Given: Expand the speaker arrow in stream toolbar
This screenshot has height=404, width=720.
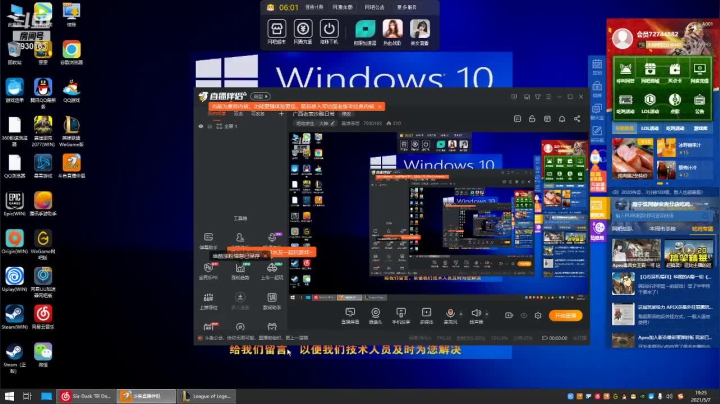Looking at the screenshot, I should [487, 314].
